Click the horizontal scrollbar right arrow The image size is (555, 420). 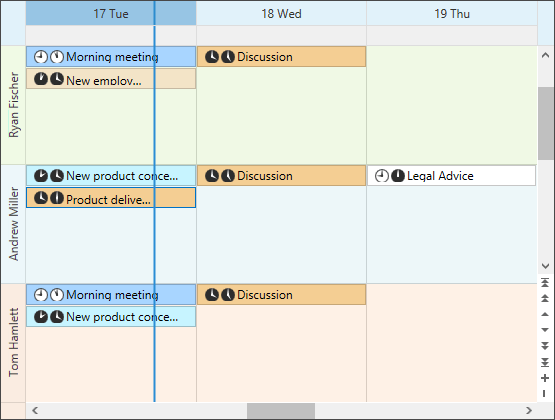pos(529,410)
